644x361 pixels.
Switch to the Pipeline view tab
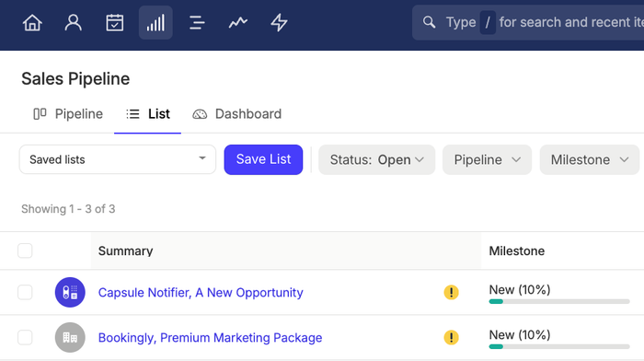click(68, 114)
